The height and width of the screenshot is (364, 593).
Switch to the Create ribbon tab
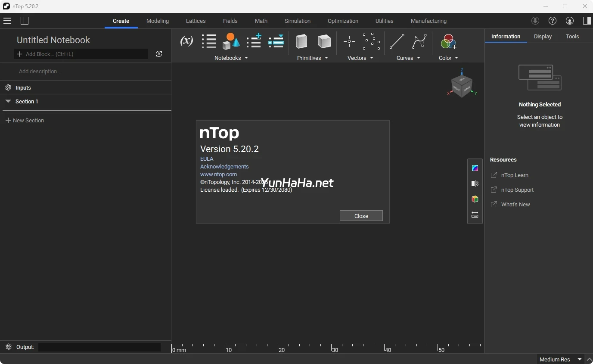tap(121, 21)
